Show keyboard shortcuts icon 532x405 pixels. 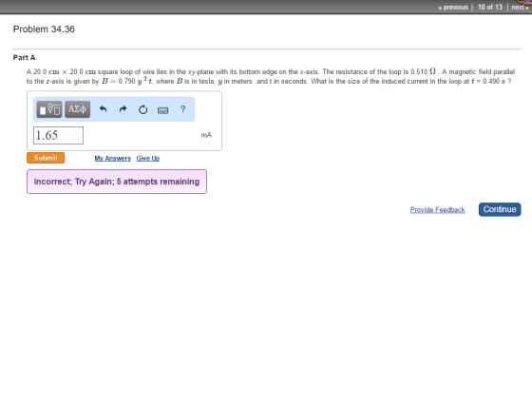pyautogui.click(x=162, y=110)
